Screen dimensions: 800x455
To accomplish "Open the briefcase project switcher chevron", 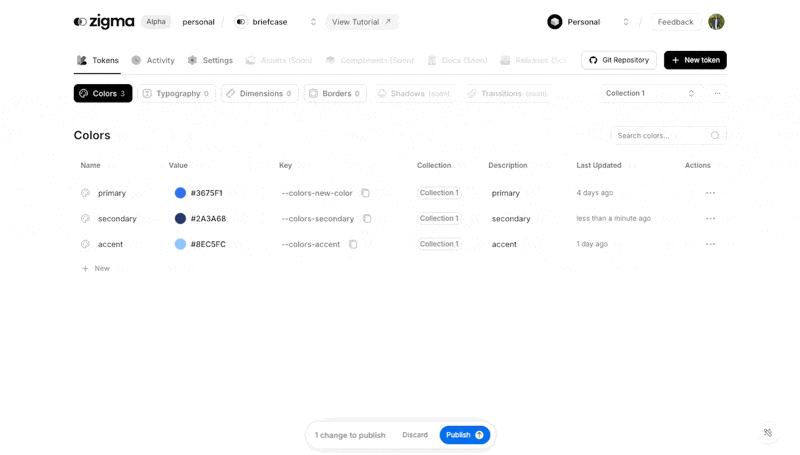I will pyautogui.click(x=313, y=22).
